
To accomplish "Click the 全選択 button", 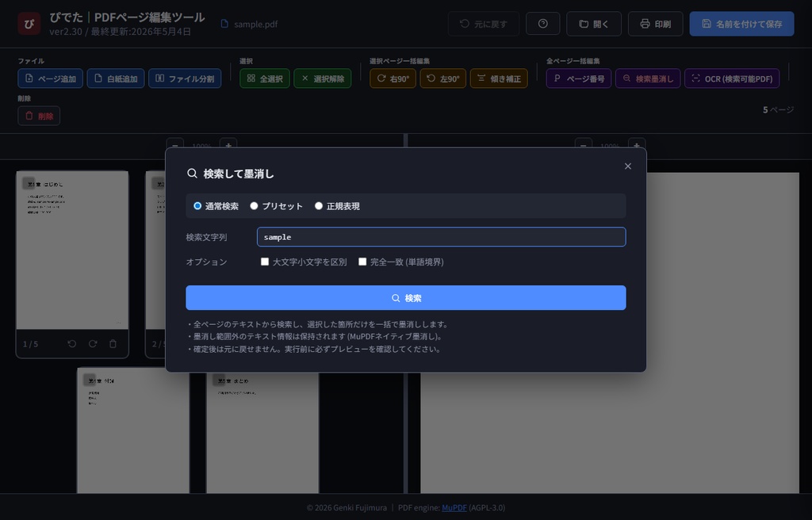I will pos(265,78).
